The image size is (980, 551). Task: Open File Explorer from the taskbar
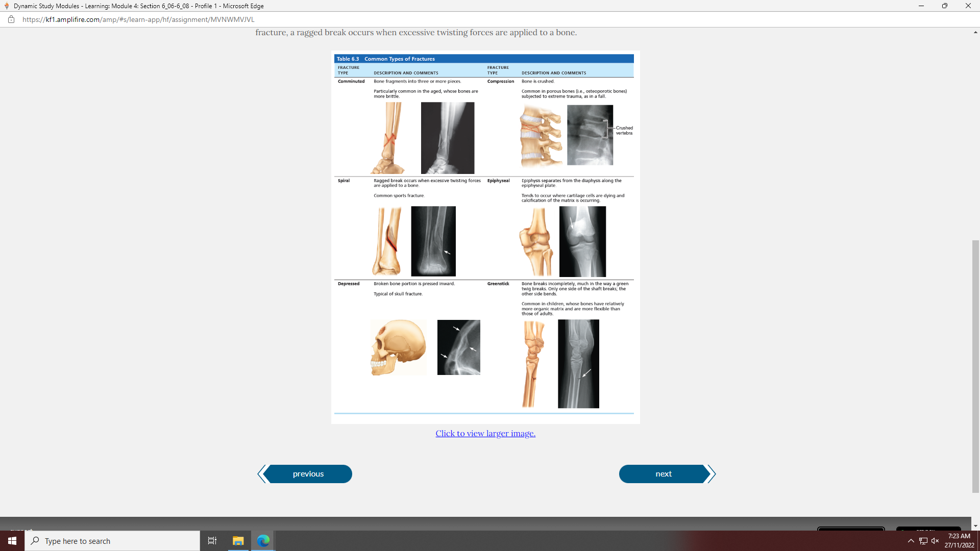tap(238, 541)
